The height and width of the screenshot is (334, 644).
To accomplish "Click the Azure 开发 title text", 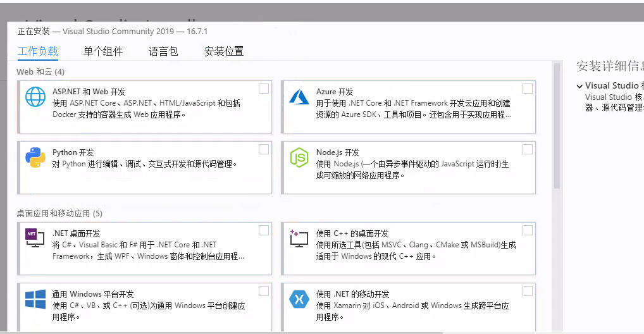I will tap(335, 92).
